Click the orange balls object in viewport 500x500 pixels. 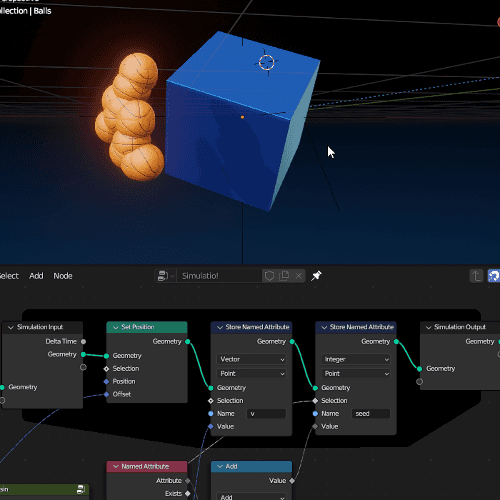tap(131, 117)
